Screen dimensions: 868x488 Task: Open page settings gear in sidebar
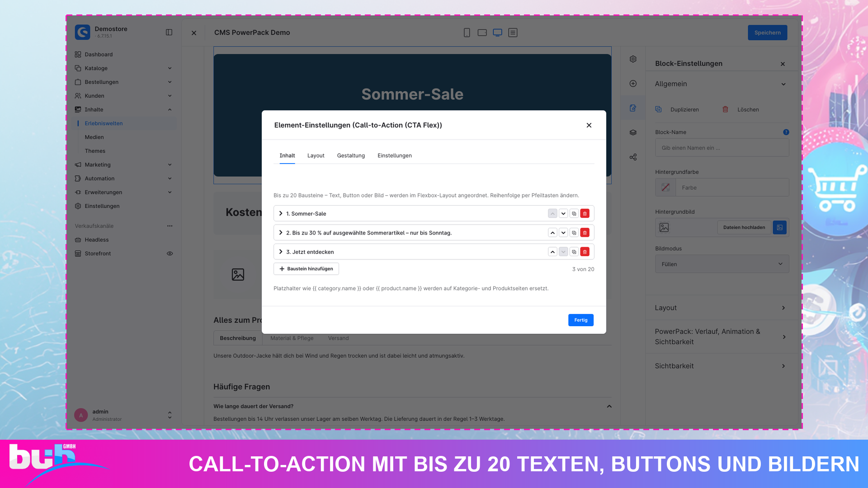(x=633, y=59)
